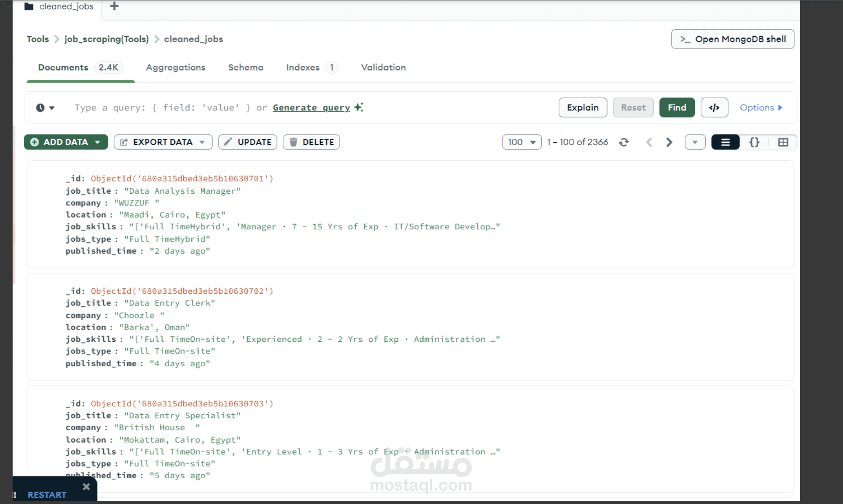This screenshot has width=843, height=504.
Task: Click the Generate query link
Action: tap(311, 108)
